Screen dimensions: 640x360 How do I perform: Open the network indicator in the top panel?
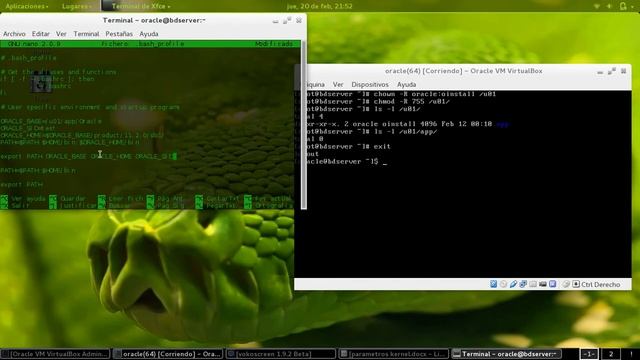(596, 6)
